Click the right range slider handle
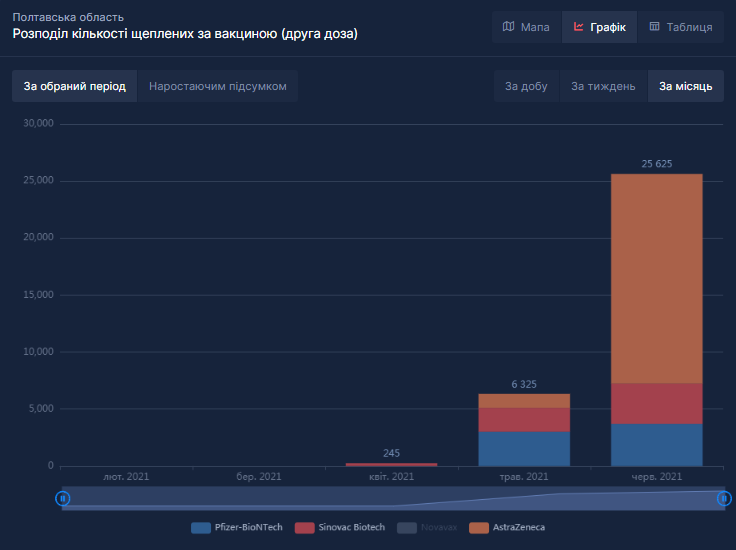 [x=724, y=498]
